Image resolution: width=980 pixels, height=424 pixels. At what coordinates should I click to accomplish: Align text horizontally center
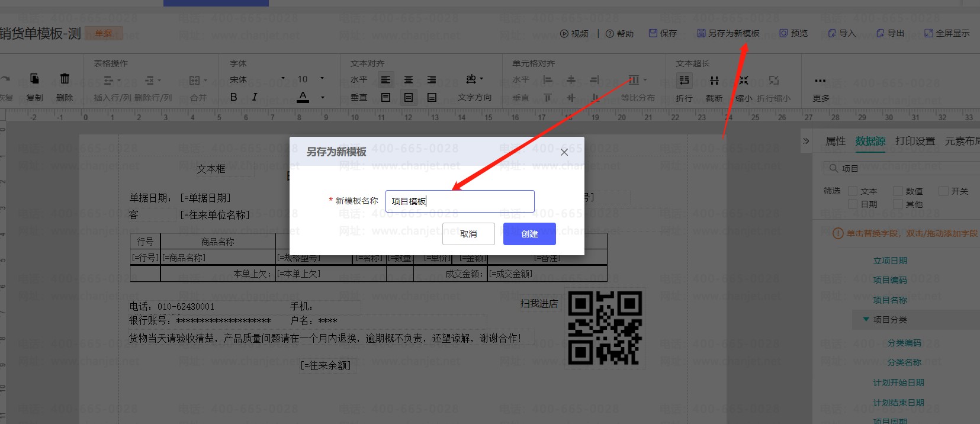[x=409, y=79]
